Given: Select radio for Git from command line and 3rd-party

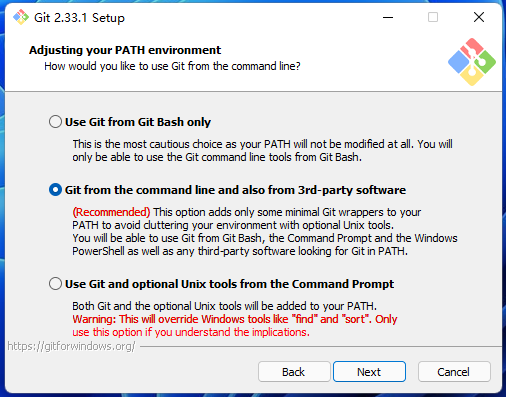Looking at the screenshot, I should tap(55, 190).
